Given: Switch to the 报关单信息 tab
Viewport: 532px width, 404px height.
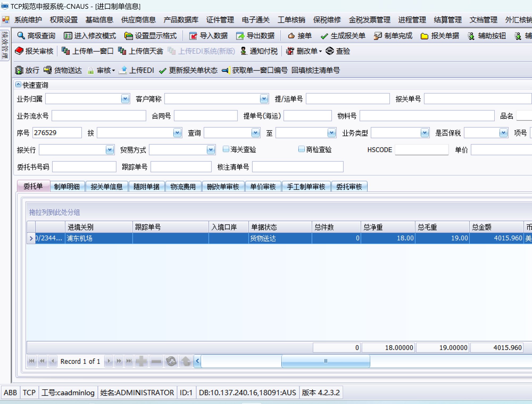Looking at the screenshot, I should (106, 187).
